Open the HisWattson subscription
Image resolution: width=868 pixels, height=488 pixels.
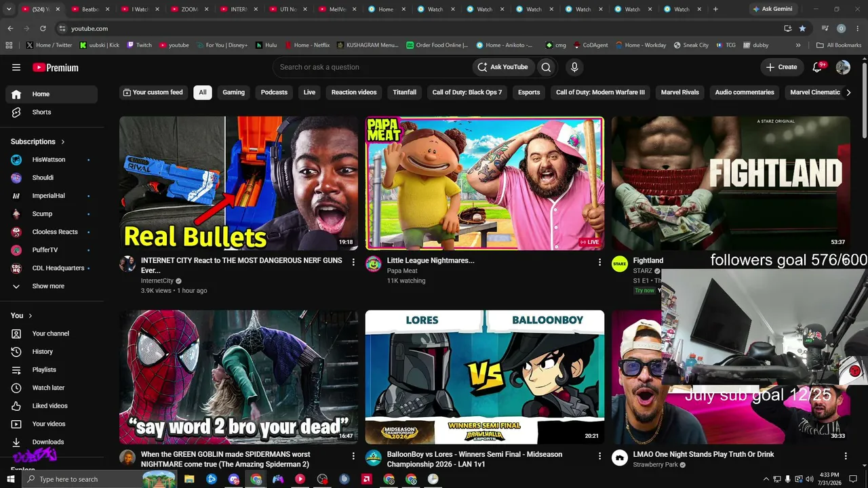coord(52,160)
